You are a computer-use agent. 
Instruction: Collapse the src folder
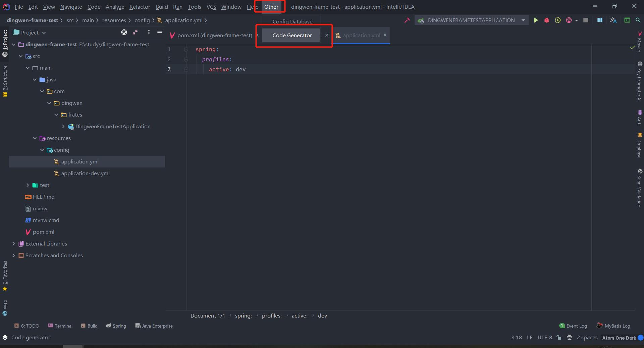(21, 56)
